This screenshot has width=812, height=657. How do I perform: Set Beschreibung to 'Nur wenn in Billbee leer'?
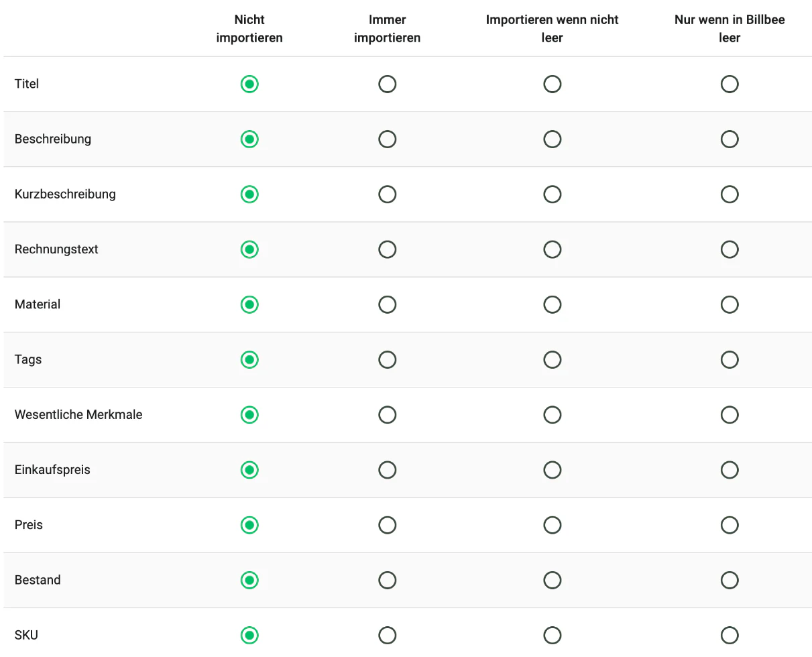tap(730, 139)
